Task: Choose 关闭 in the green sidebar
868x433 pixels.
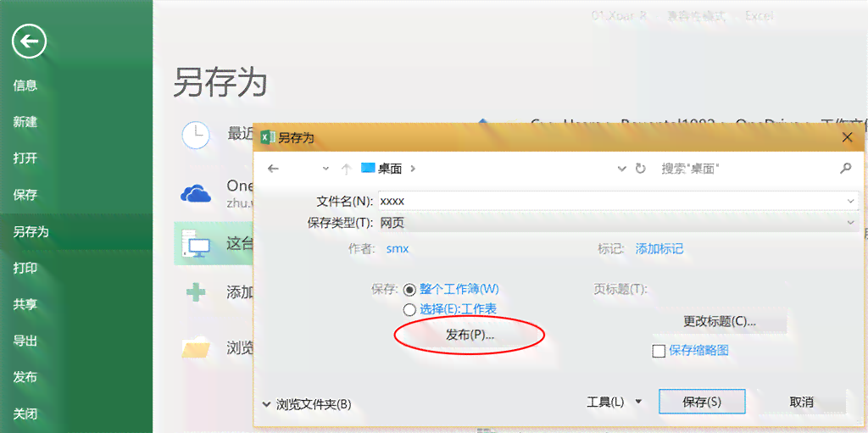Action: point(25,414)
